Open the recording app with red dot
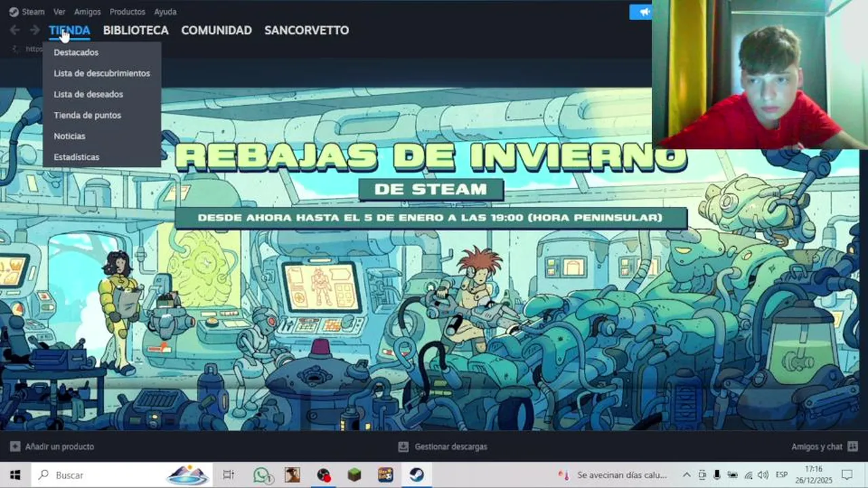 pyautogui.click(x=323, y=475)
